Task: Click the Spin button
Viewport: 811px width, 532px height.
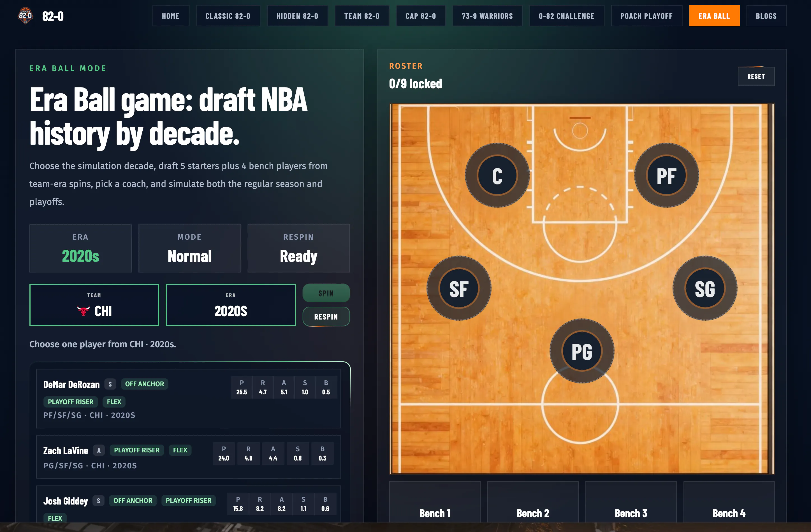Action: [326, 293]
